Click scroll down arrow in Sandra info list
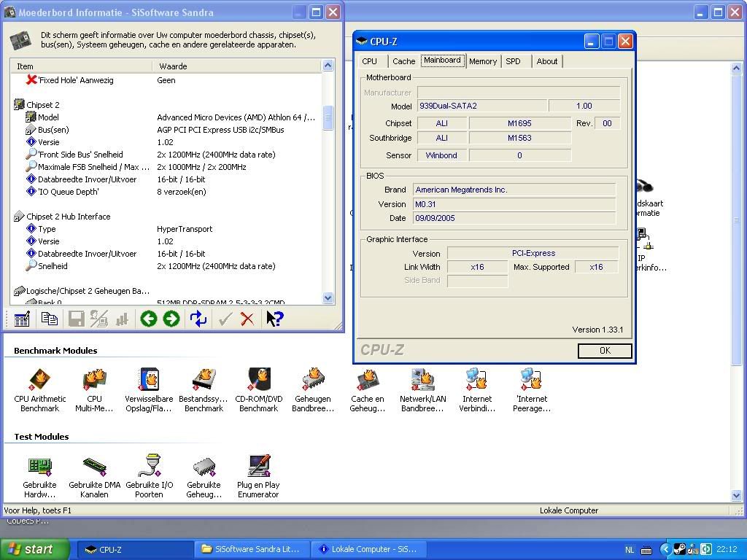Image resolution: width=747 pixels, height=560 pixels. click(328, 298)
